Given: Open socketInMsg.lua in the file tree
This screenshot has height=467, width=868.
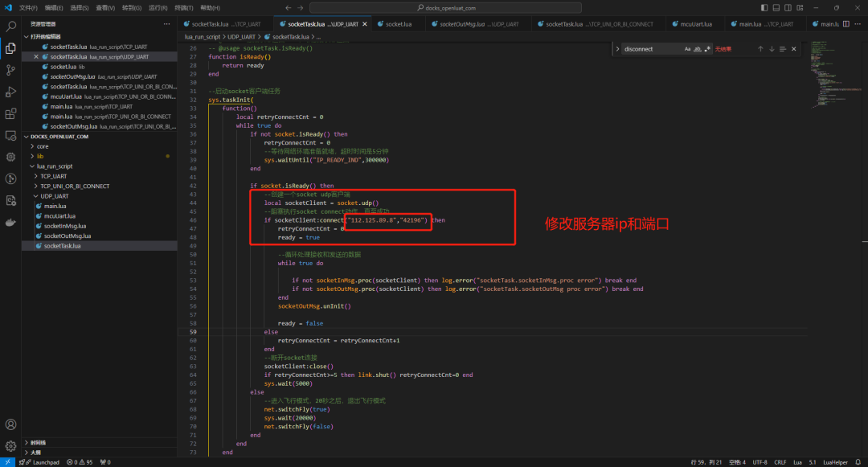Looking at the screenshot, I should pyautogui.click(x=65, y=226).
